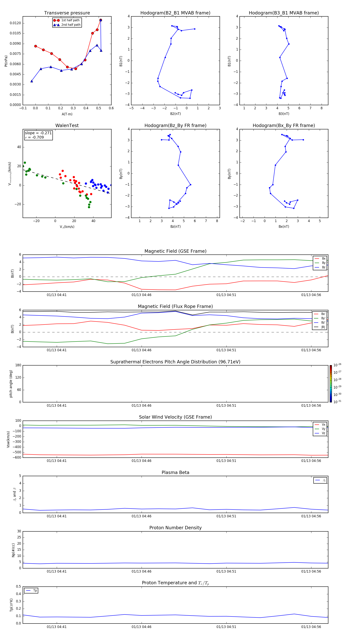Click 'Proton Temperature and Te/Tp' title
The width and height of the screenshot is (351, 644).
click(175, 583)
